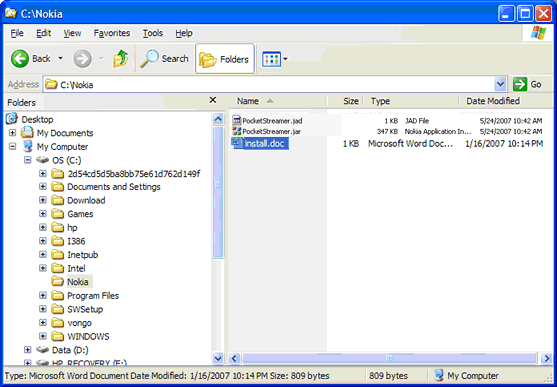Image resolution: width=557 pixels, height=387 pixels.
Task: Click "347 KB" size of PocketStreamer.jar
Action: 387,131
